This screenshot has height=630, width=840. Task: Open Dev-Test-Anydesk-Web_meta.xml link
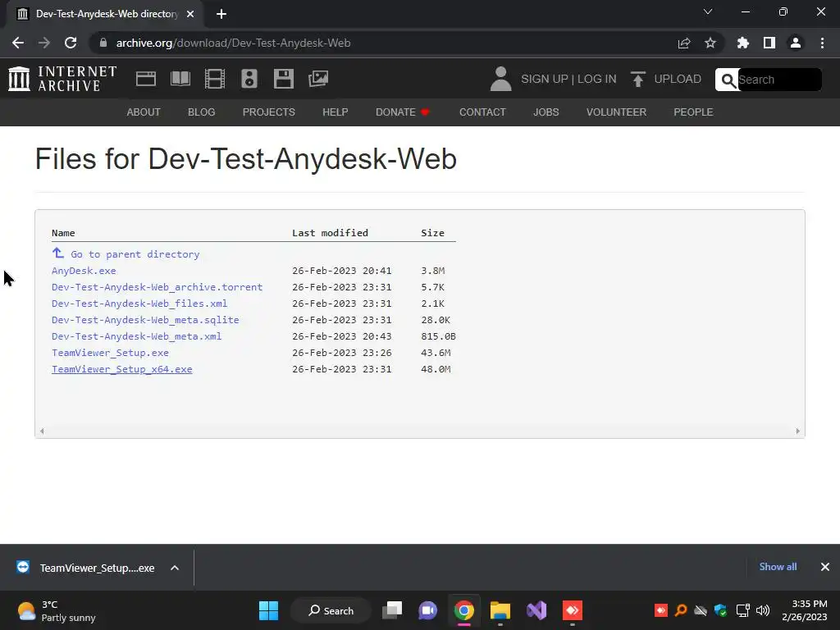(137, 336)
